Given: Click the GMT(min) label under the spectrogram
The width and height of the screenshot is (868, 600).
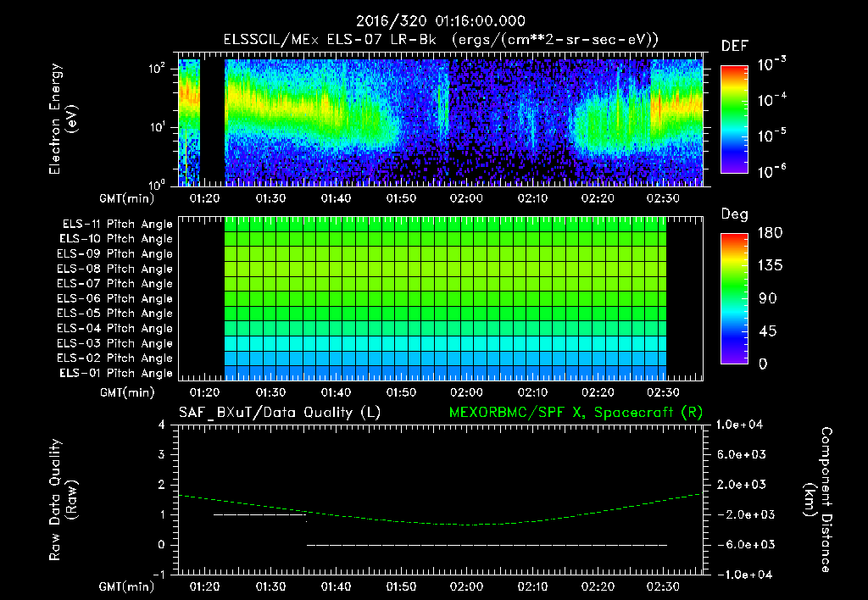Looking at the screenshot, I should 127,198.
